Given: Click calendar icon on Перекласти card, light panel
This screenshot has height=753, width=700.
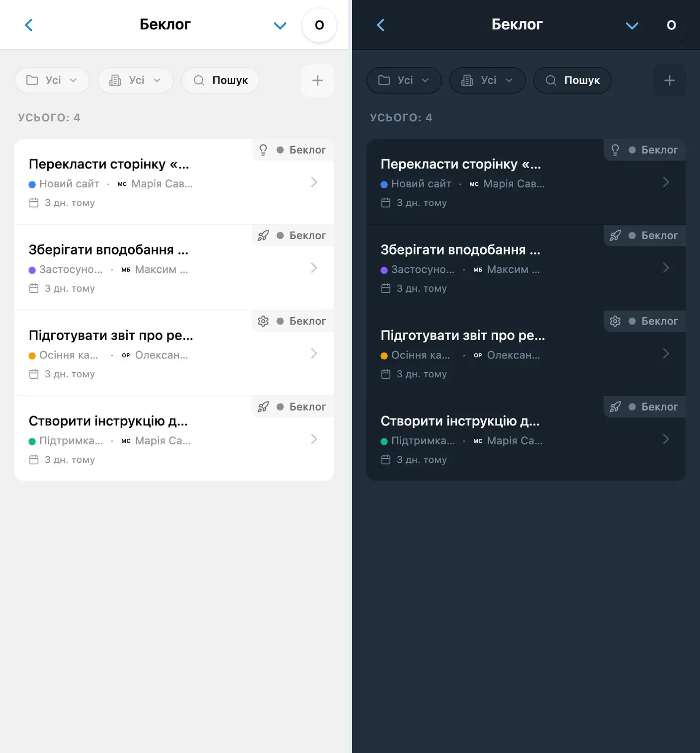Looking at the screenshot, I should (x=34, y=203).
